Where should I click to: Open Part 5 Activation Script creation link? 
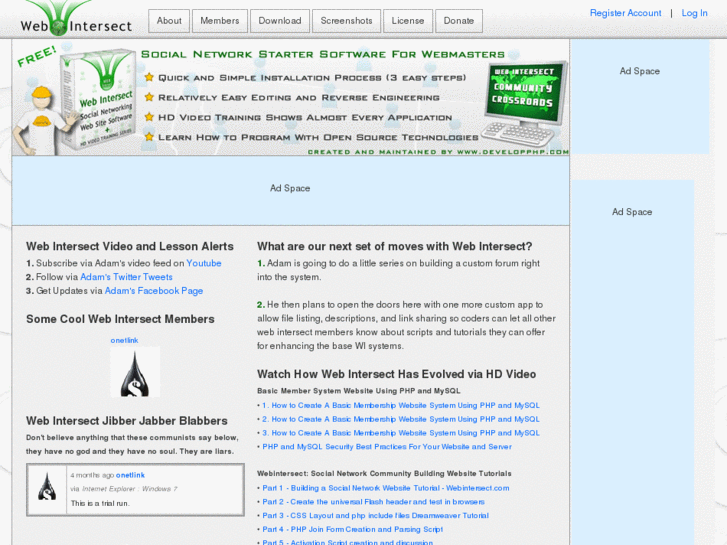(x=348, y=542)
